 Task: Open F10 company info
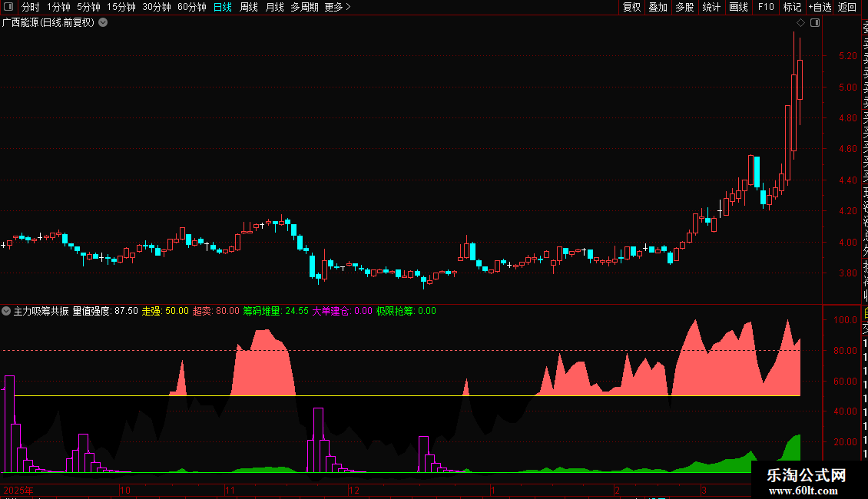tap(766, 7)
